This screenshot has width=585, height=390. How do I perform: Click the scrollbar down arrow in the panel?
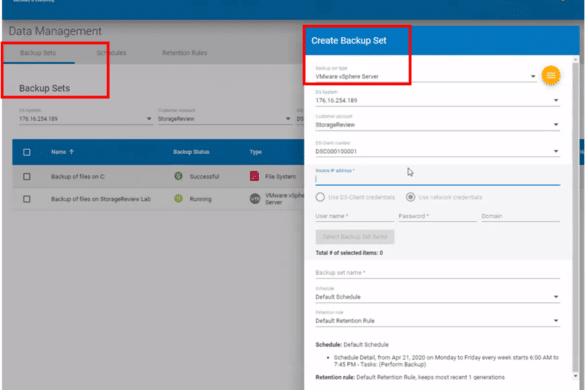[x=576, y=376]
